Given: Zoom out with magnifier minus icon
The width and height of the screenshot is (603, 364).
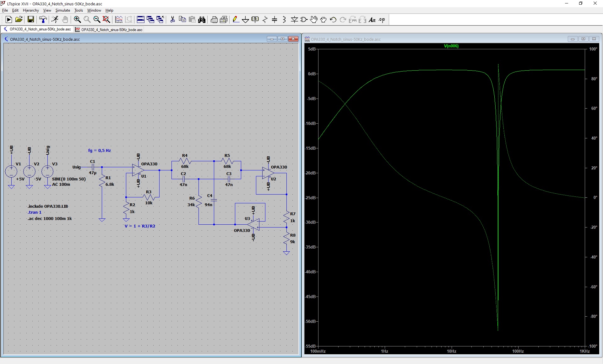Looking at the screenshot, I should point(97,20).
